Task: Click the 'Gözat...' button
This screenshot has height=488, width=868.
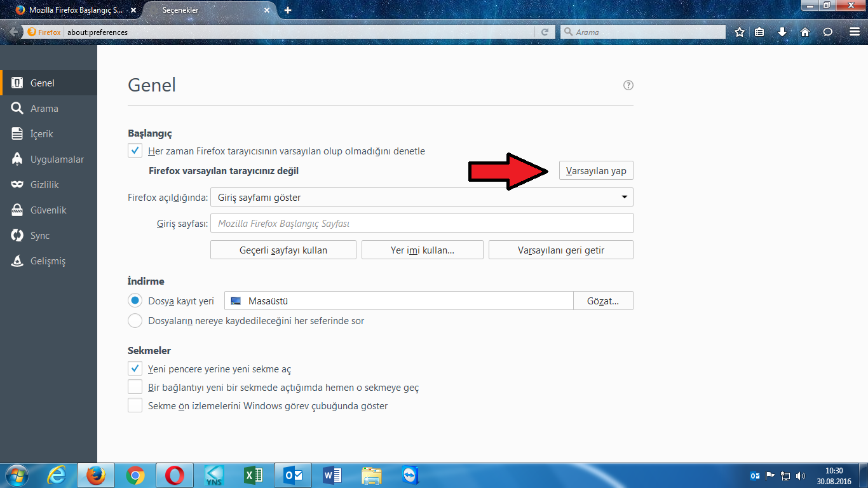Action: point(603,301)
